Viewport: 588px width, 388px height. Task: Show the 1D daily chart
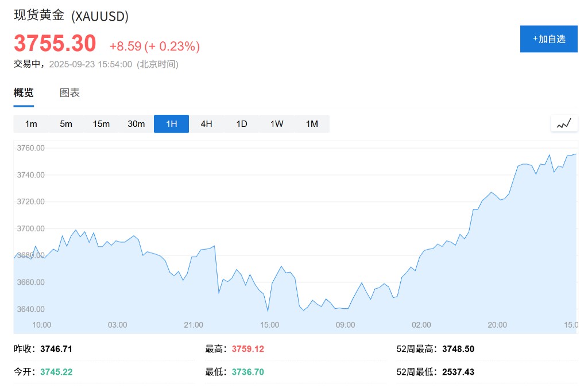pos(242,124)
